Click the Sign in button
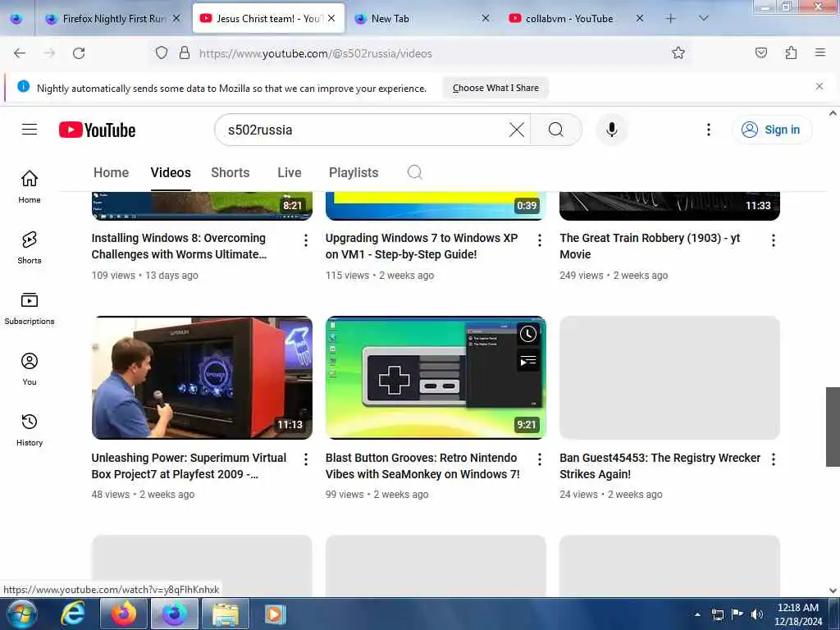Viewport: 840px width, 630px height. 772,130
